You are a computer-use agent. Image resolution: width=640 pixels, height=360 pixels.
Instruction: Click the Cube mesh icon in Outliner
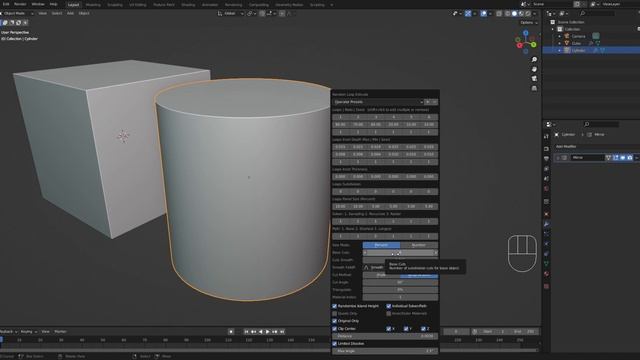[567, 43]
